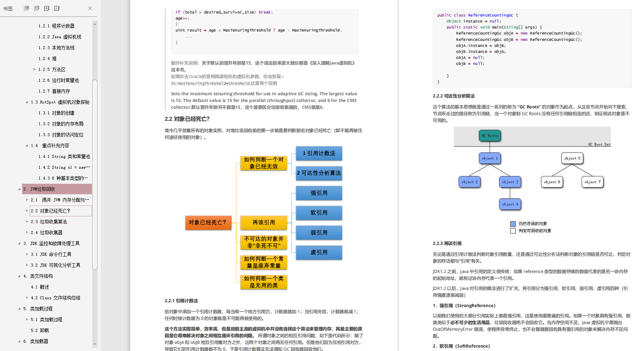Click the remove bookmark icon
Image resolution: width=644 pixels, height=351 pixels.
click(57, 8)
